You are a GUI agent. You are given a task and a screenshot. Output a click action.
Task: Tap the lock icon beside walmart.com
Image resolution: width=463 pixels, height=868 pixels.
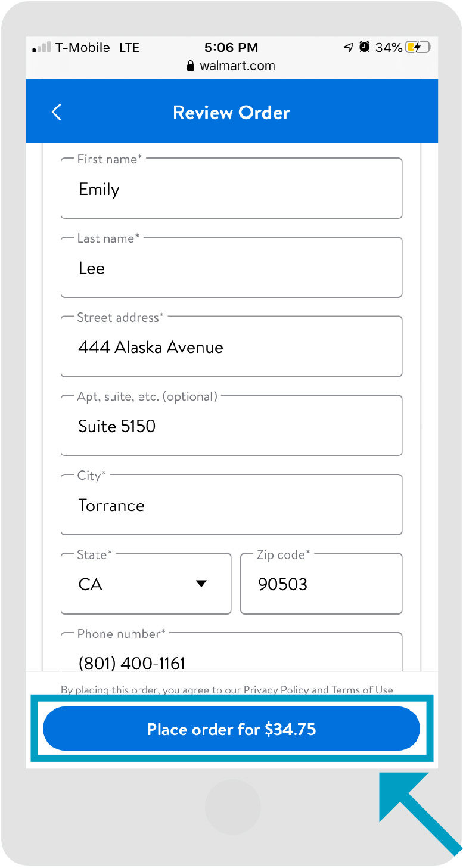[191, 66]
